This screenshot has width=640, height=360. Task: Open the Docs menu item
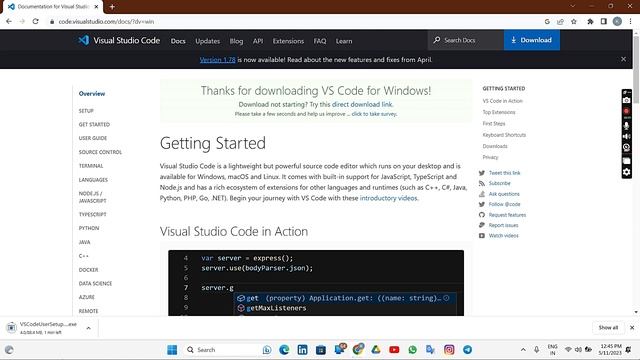coord(178,41)
